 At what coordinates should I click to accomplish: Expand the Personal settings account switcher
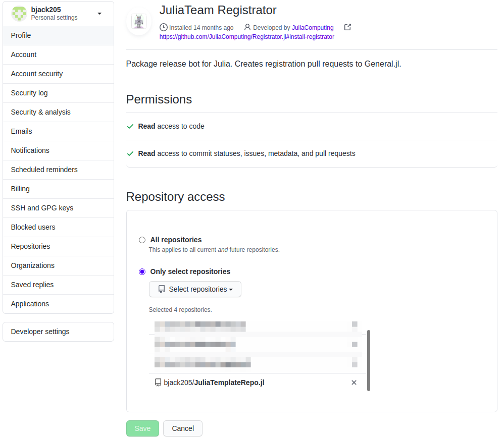pos(98,13)
